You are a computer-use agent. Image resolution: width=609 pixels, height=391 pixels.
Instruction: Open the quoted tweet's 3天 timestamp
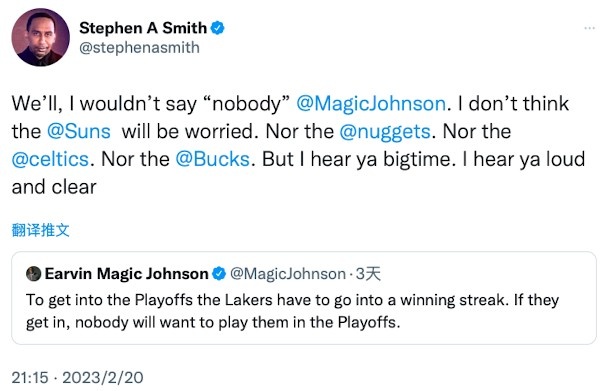(368, 274)
